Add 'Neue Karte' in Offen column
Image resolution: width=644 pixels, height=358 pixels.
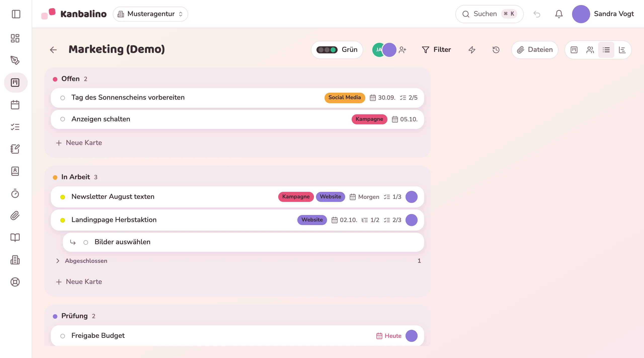(x=79, y=143)
